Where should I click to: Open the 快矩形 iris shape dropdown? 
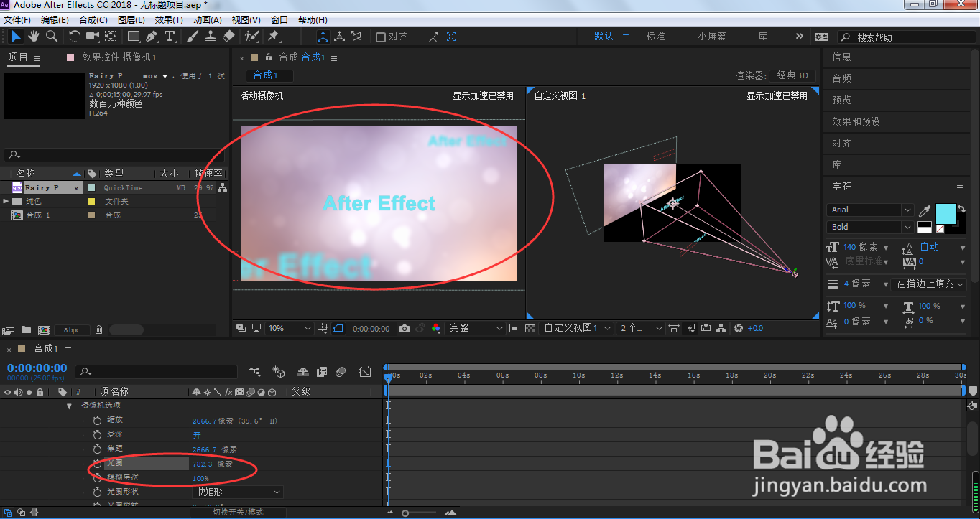(239, 492)
